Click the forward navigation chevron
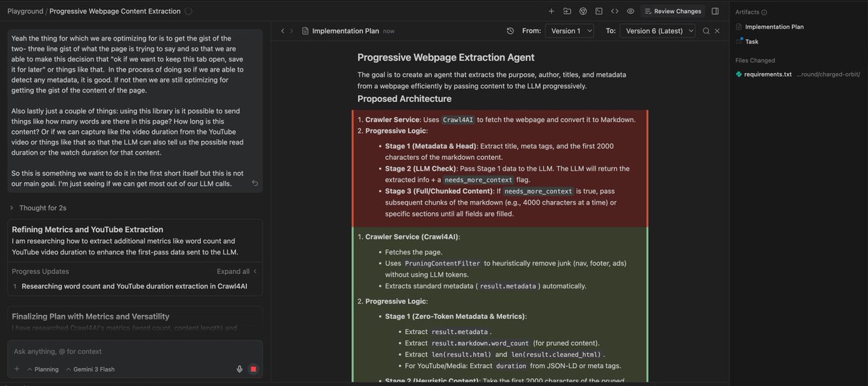 pos(292,31)
